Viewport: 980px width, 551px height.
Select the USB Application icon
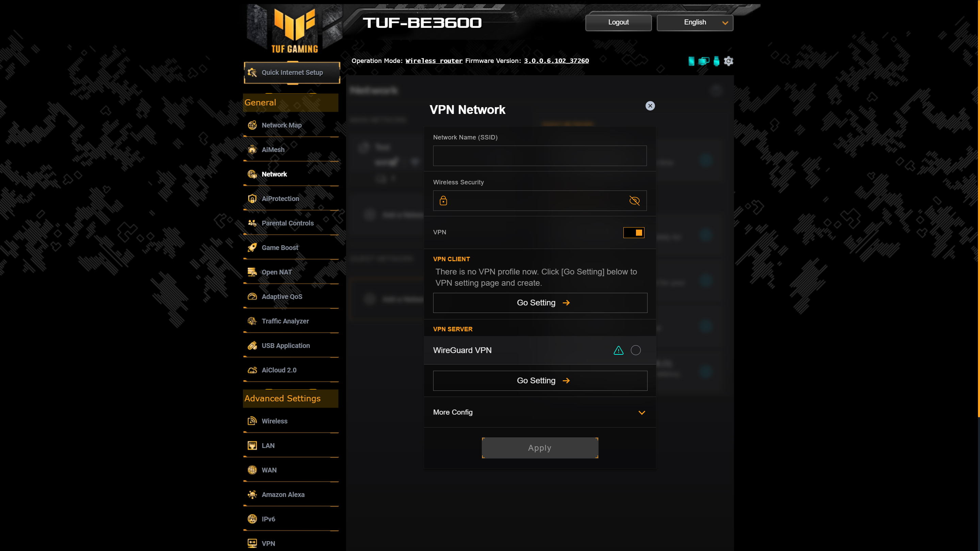[x=252, y=345]
